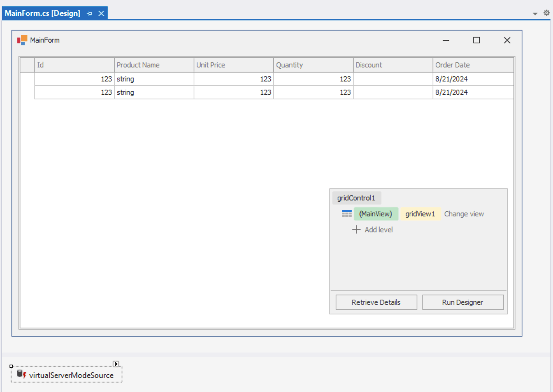Click the settings gear icon in top-right corner

(546, 13)
